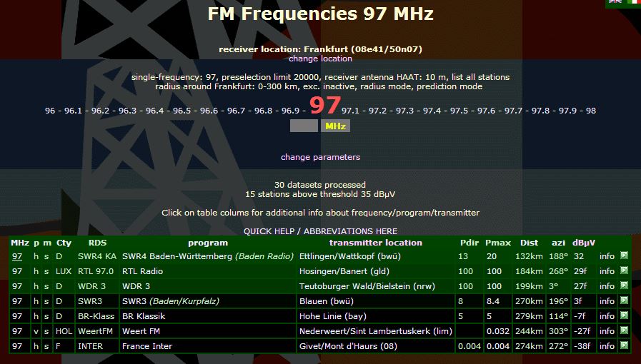Open the change location link
Viewport: 641px width, 364px height.
tap(320, 59)
